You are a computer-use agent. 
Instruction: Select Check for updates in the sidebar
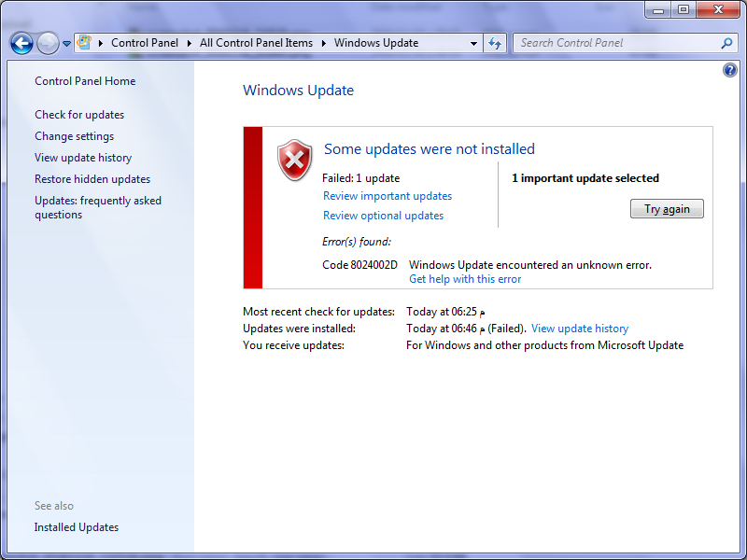[79, 115]
